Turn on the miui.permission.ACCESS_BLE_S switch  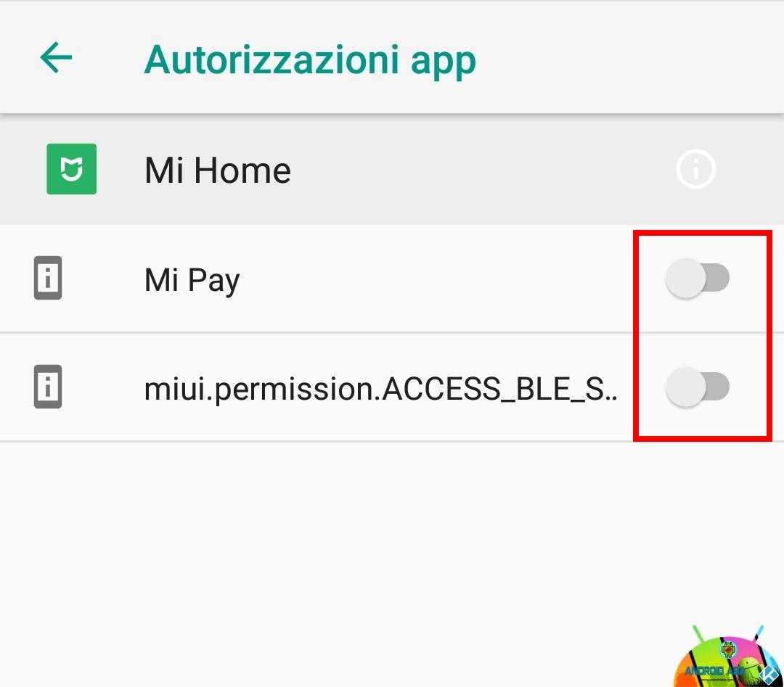pos(698,387)
